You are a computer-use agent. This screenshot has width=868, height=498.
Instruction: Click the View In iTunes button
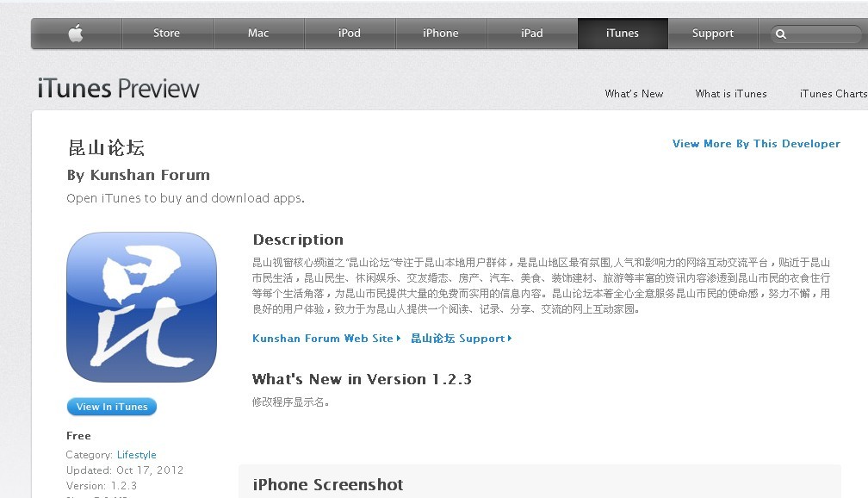click(112, 407)
